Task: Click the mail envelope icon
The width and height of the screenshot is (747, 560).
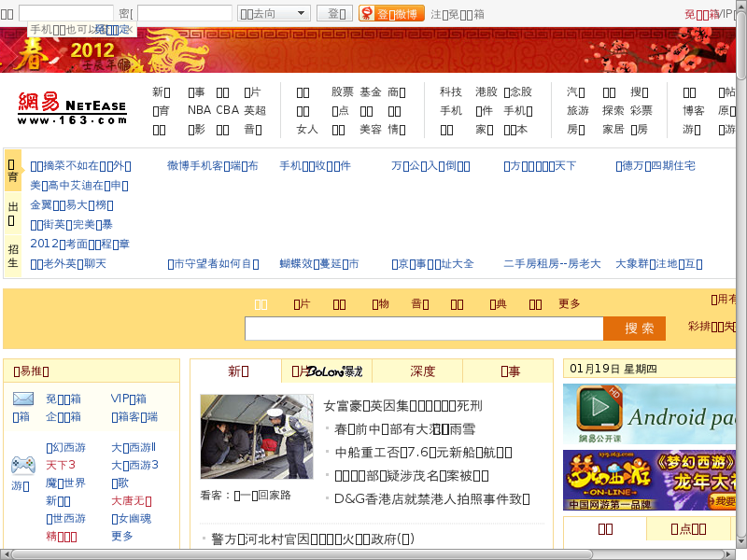Action: 23,399
